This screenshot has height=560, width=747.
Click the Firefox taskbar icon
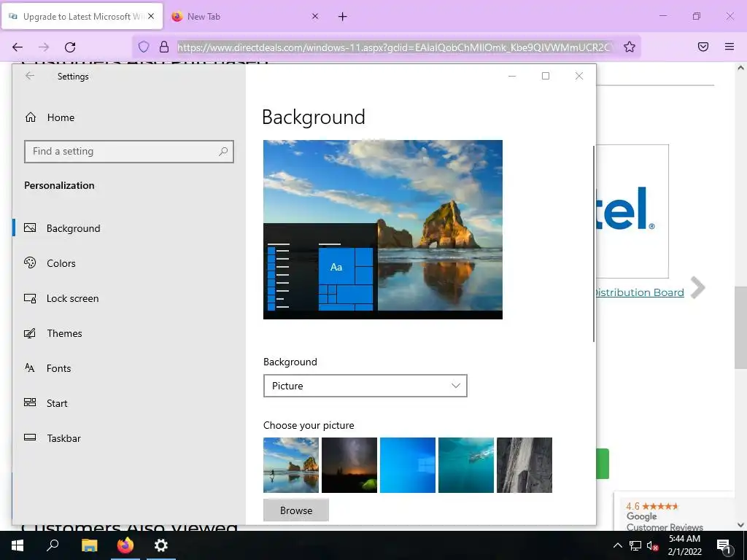pos(125,545)
